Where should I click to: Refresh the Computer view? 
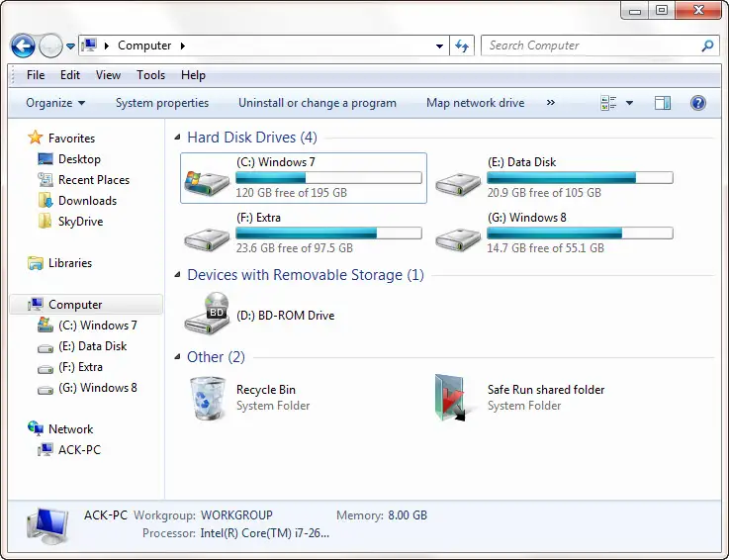462,46
